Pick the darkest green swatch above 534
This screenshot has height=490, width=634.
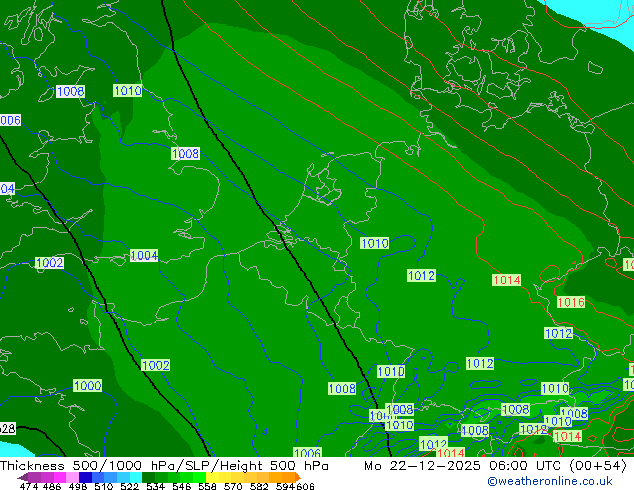pos(149,477)
